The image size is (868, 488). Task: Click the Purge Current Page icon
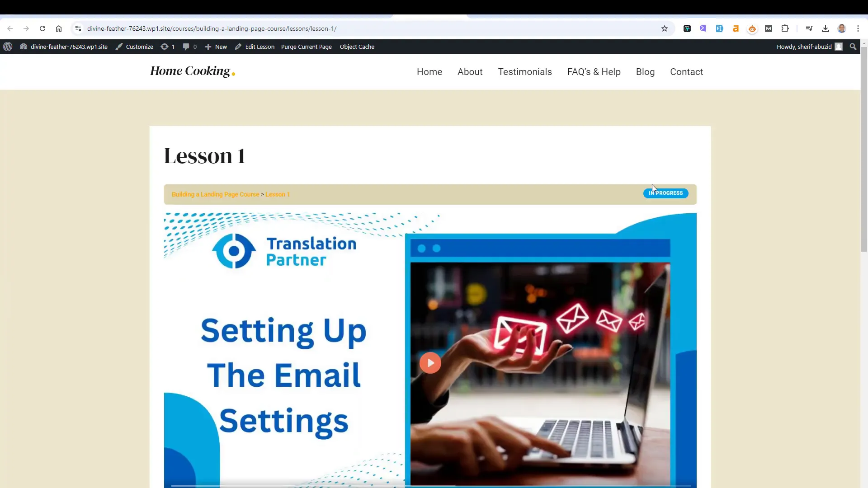306,47
